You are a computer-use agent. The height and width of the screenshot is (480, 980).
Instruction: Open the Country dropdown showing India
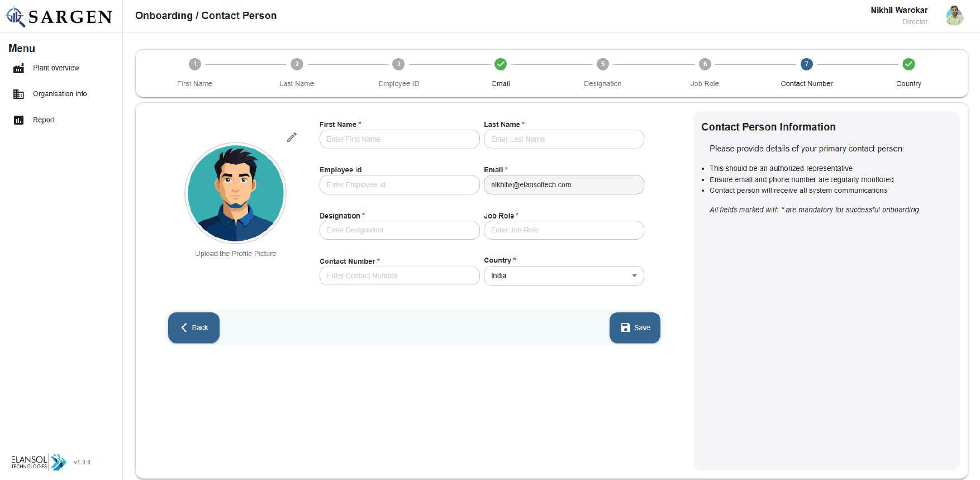pyautogui.click(x=563, y=276)
